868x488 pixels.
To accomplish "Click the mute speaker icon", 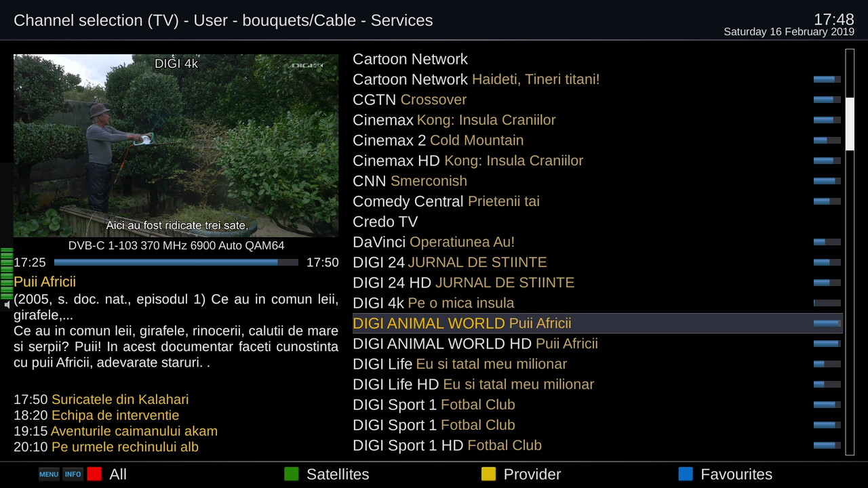I will 7,305.
